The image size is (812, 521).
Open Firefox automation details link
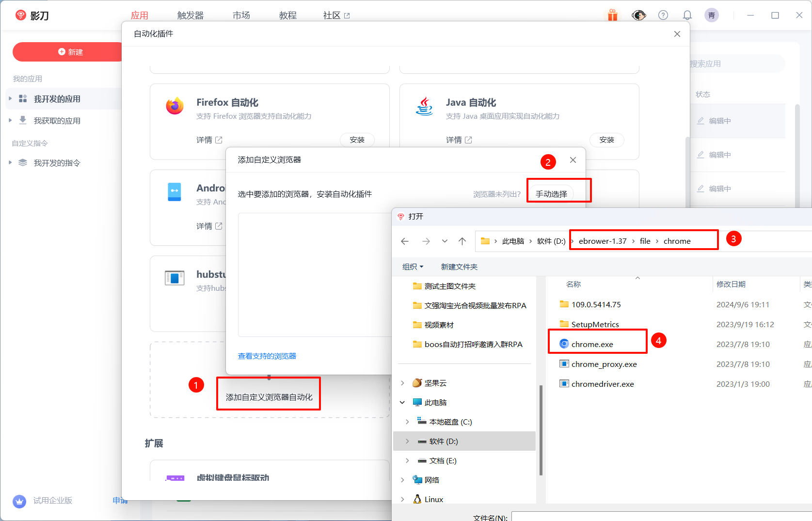coord(209,140)
